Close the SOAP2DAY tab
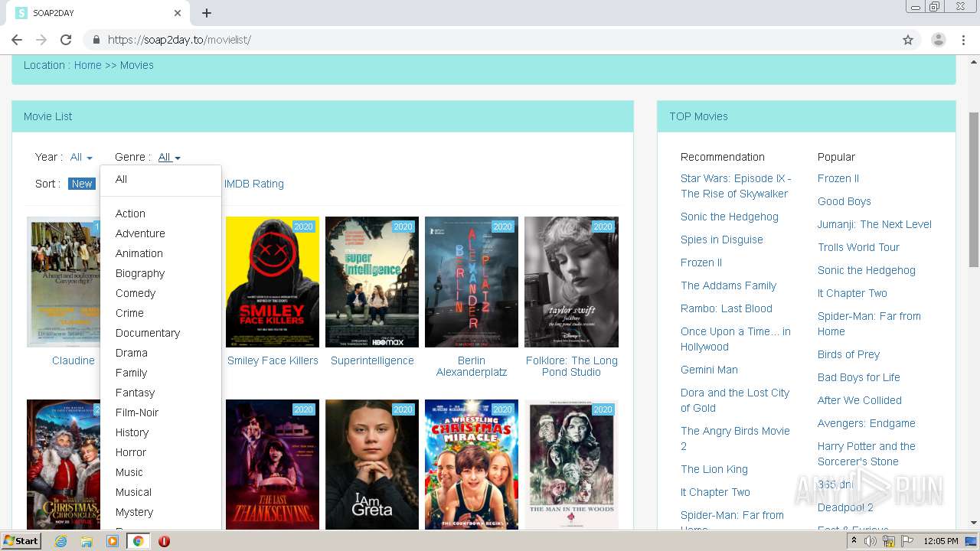The image size is (980, 551). (x=178, y=13)
